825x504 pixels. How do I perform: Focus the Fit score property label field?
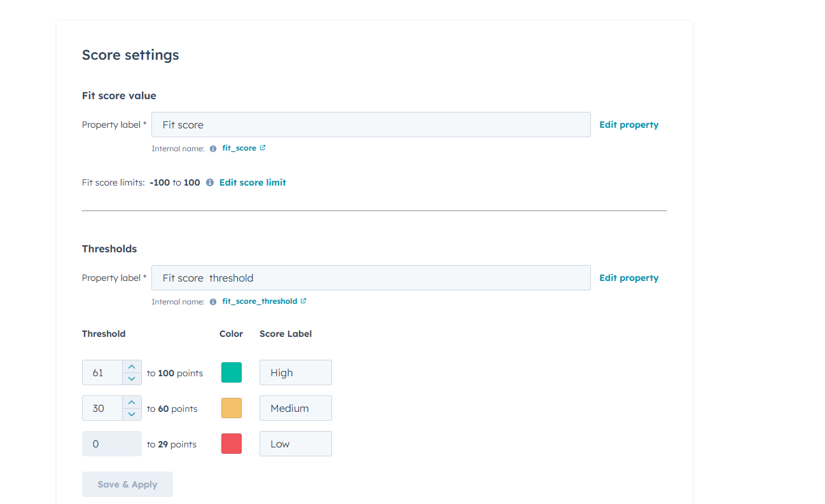[371, 125]
